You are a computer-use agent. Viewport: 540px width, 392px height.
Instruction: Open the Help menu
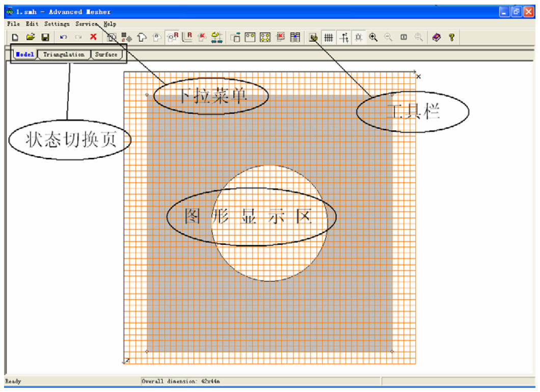click(110, 24)
